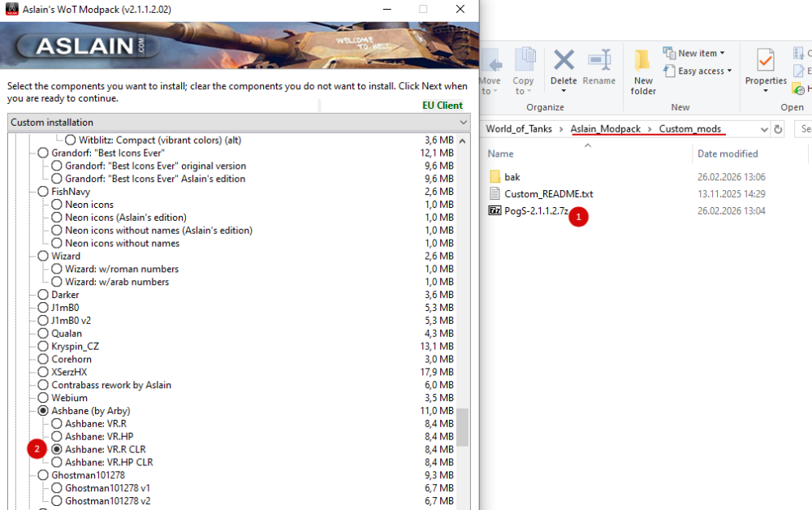812x510 pixels.
Task: Click the 13.11.2025 14:29 date cell
Action: pyautogui.click(x=732, y=193)
